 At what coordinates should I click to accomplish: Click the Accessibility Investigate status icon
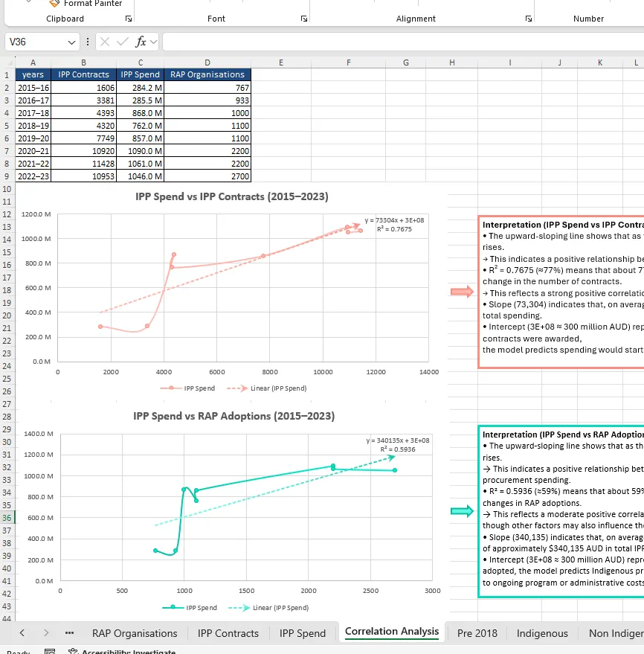74,651
